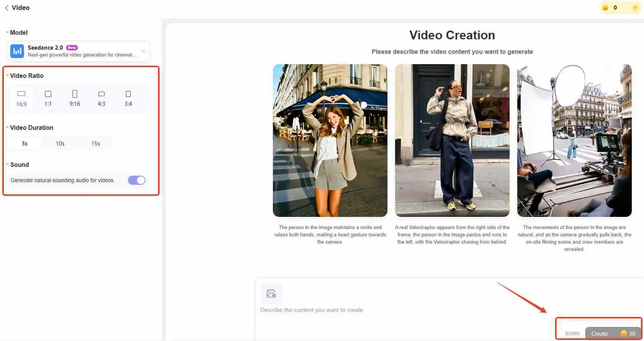Open the Velociraptor example thumbnail
Screen dimensions: 644x341
pos(452,141)
